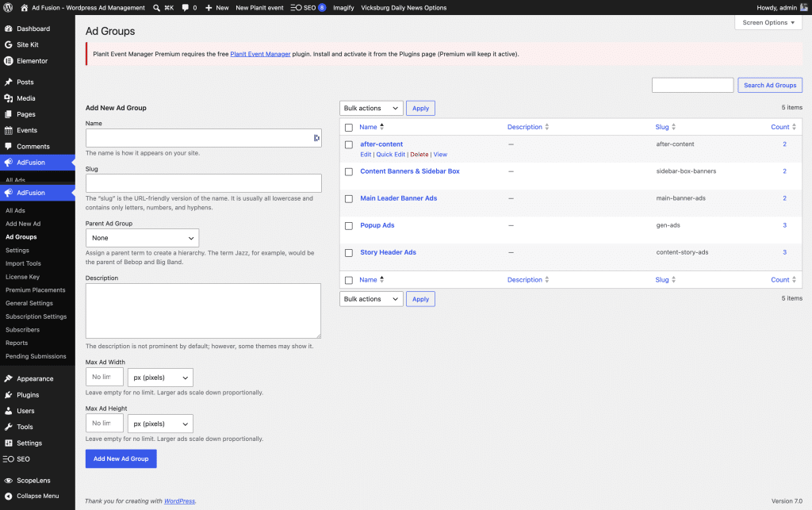The width and height of the screenshot is (812, 510).
Task: Click the Add New Ad Group button
Action: (x=121, y=458)
